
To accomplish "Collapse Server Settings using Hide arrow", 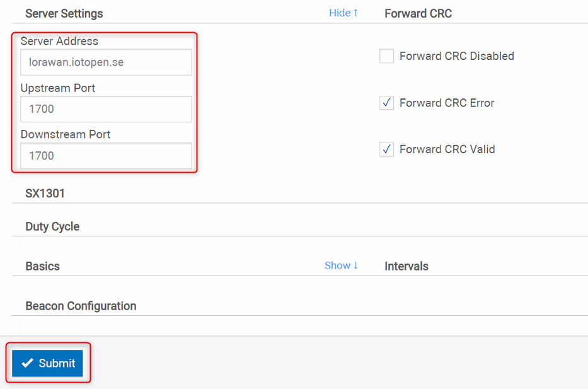I will (343, 13).
